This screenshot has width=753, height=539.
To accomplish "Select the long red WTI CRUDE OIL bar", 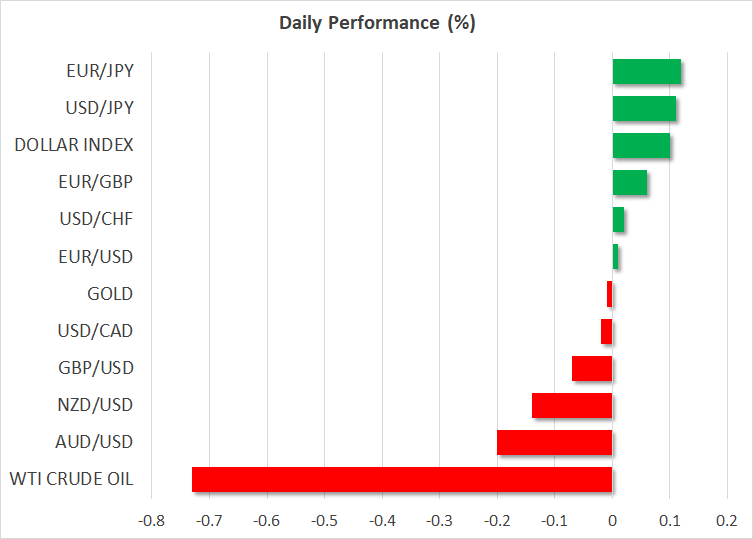I will click(x=402, y=479).
